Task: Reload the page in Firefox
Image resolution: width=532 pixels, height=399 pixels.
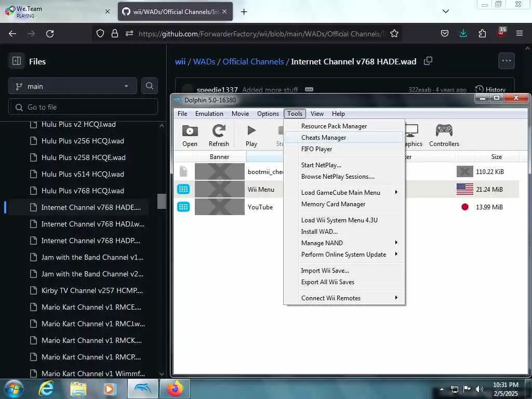Action: (50, 34)
